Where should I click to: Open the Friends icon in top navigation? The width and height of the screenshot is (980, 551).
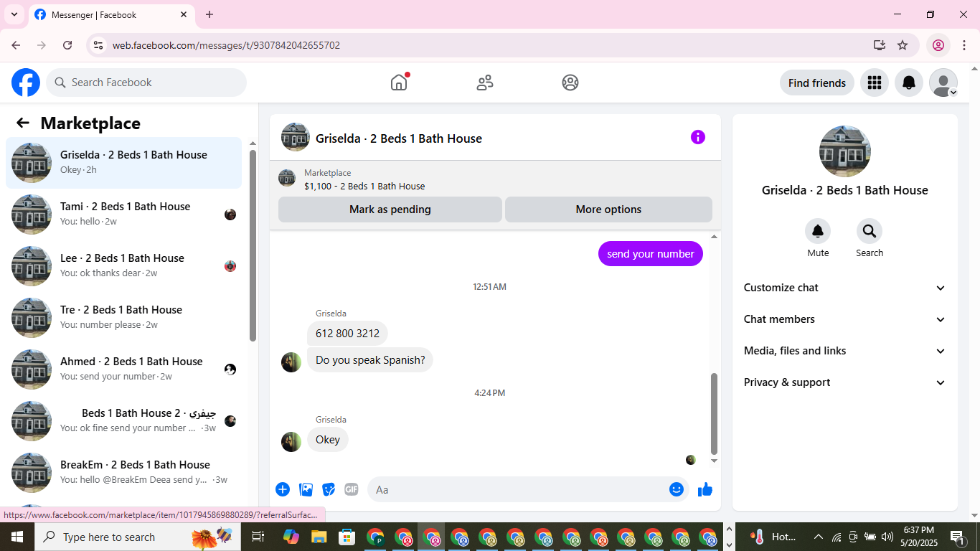coord(485,83)
